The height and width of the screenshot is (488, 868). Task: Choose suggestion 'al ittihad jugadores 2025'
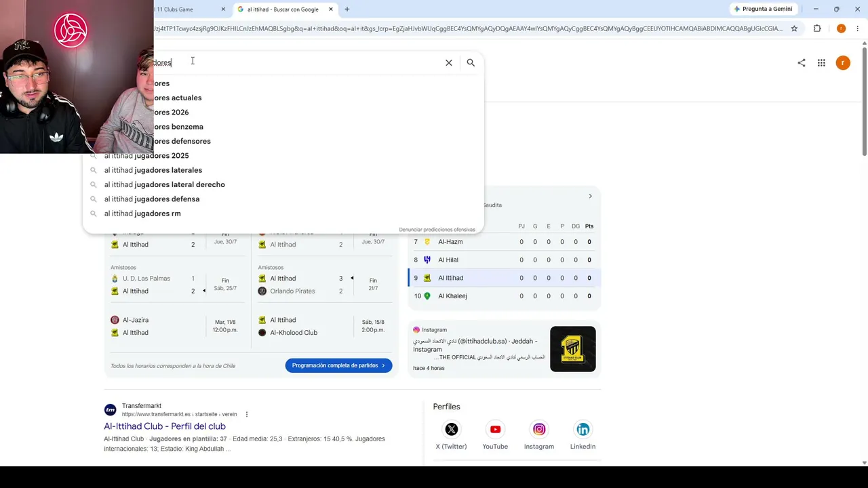(283, 156)
